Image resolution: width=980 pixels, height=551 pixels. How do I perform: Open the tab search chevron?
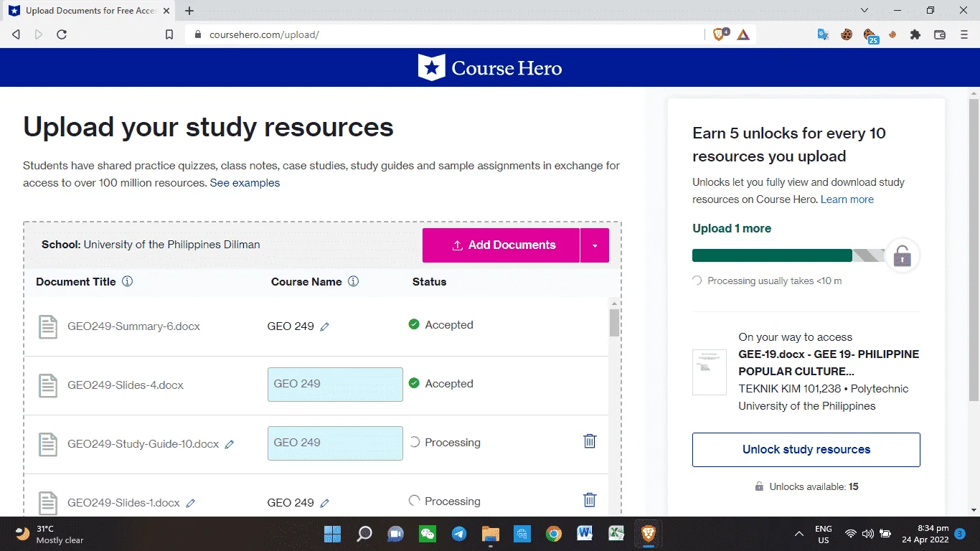(864, 11)
